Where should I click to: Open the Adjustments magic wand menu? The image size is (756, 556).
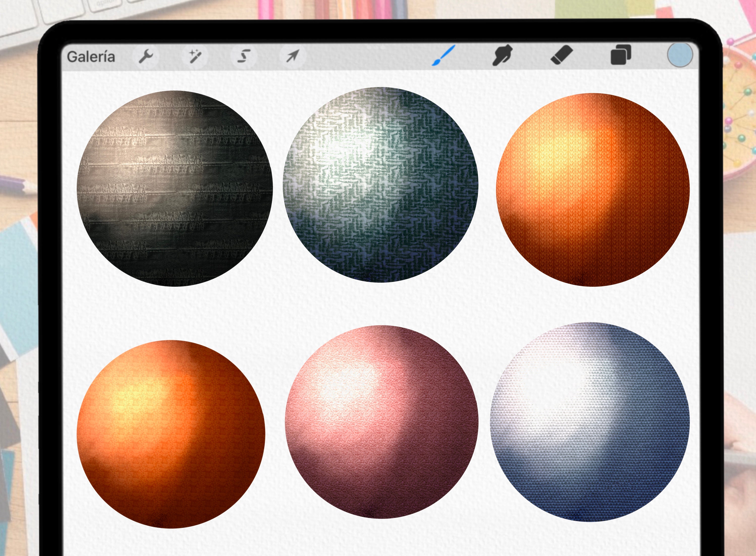(196, 55)
